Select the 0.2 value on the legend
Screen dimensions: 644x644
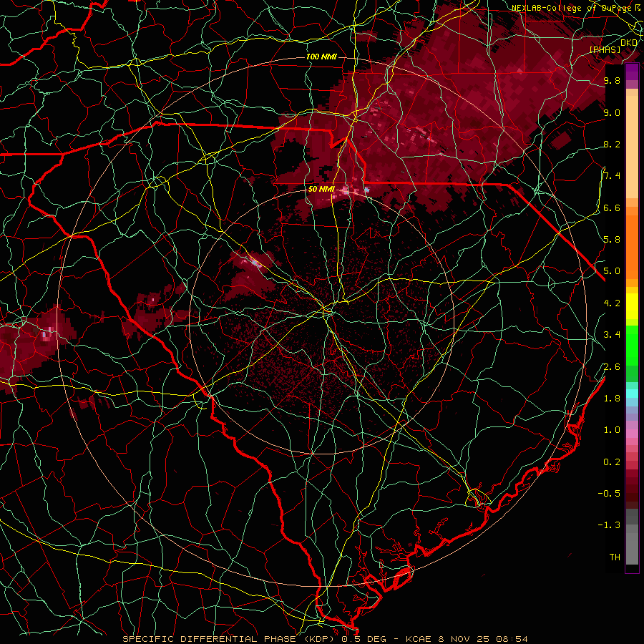coord(612,462)
